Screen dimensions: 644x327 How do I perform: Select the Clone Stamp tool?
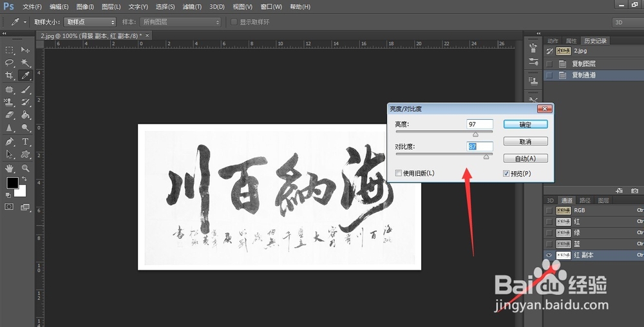(x=9, y=102)
